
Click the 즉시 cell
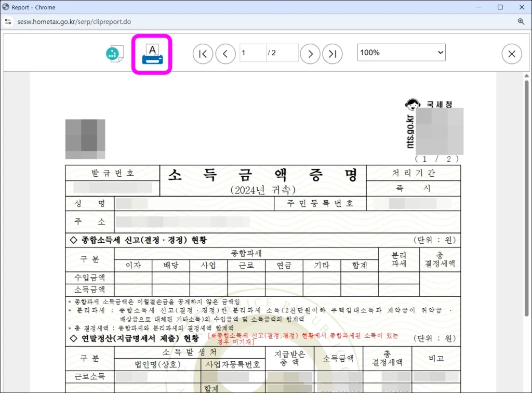tap(413, 188)
